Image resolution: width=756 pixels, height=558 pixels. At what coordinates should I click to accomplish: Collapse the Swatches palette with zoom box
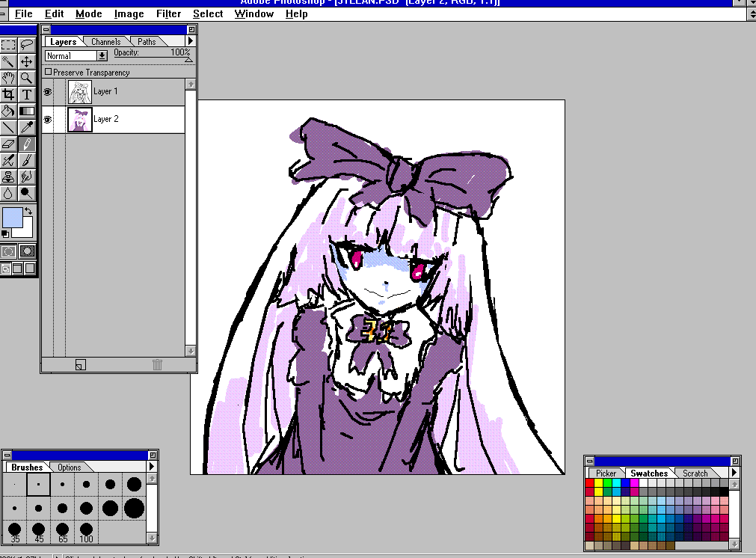[735, 461]
